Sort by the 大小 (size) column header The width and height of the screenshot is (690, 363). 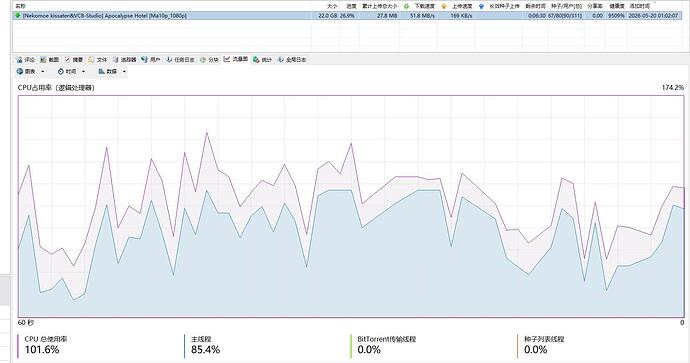tap(332, 6)
